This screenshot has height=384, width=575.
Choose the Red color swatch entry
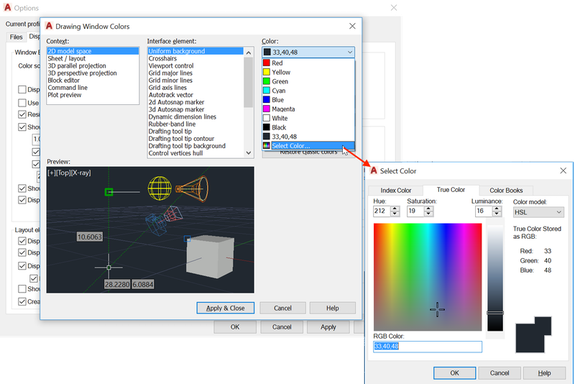tap(308, 63)
